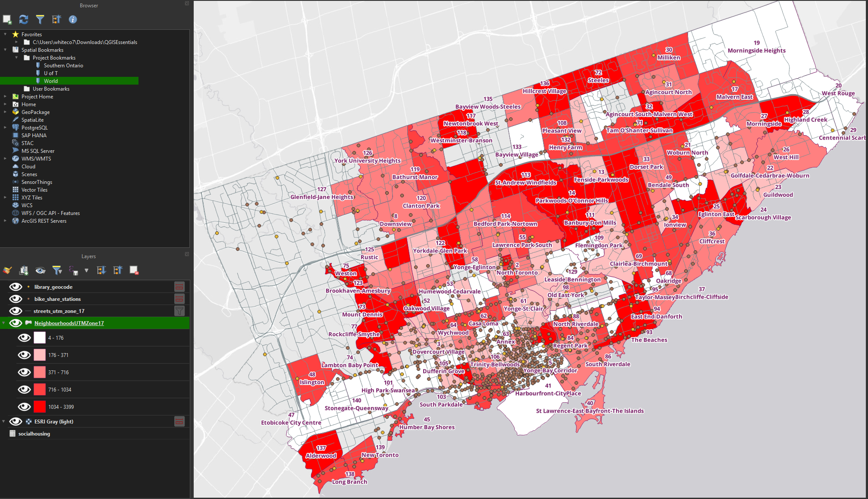Open the Browser filter icon

click(40, 19)
